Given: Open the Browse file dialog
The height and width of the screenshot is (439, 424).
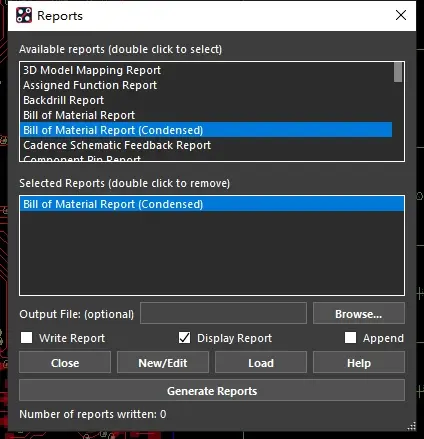Looking at the screenshot, I should click(359, 313).
